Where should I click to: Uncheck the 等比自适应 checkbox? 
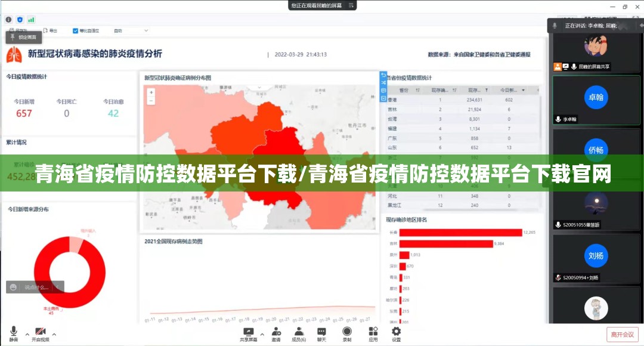tap(76, 30)
